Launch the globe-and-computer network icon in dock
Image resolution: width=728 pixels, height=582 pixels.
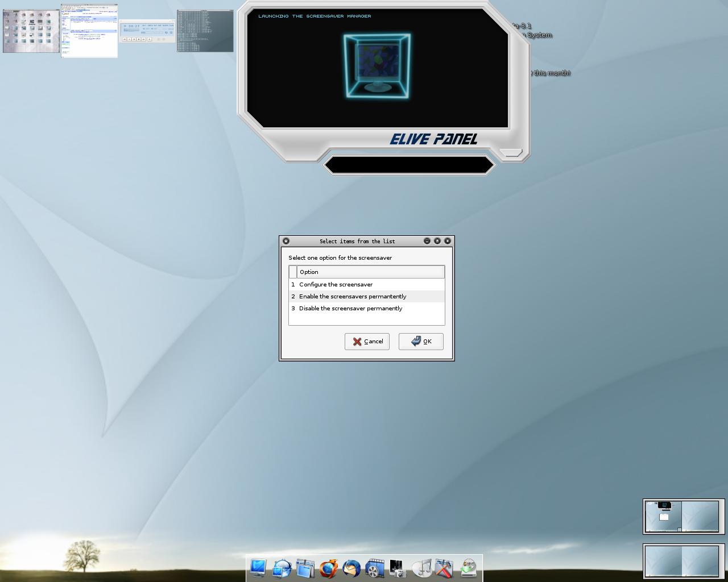(x=282, y=568)
